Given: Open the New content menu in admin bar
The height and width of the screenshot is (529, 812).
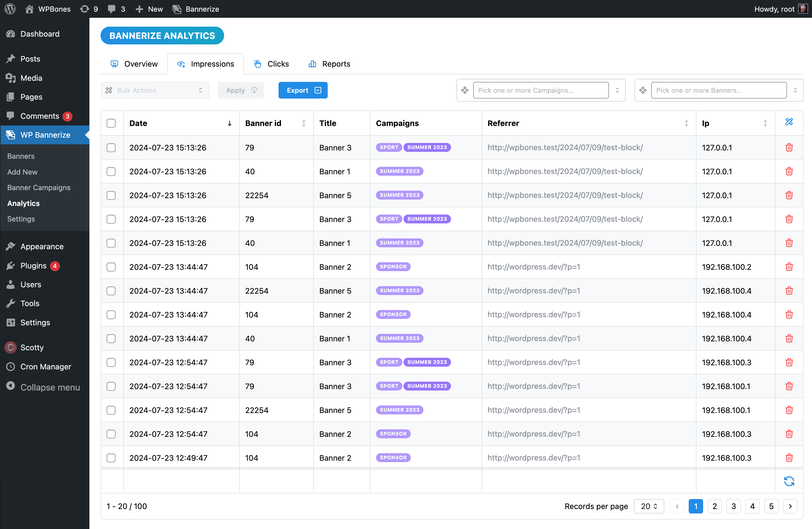Looking at the screenshot, I should pos(149,9).
